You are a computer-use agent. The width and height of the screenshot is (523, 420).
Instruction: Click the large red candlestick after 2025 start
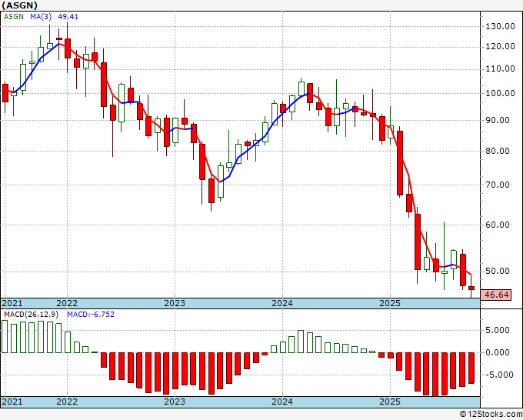(400, 163)
